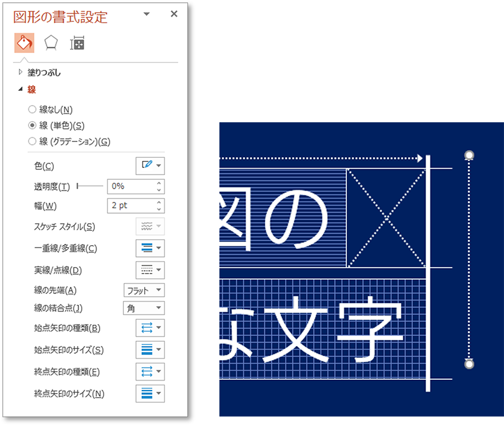Open the 一重線/多重線(C) compound type dropdown
This screenshot has height=425, width=504.
150,248
